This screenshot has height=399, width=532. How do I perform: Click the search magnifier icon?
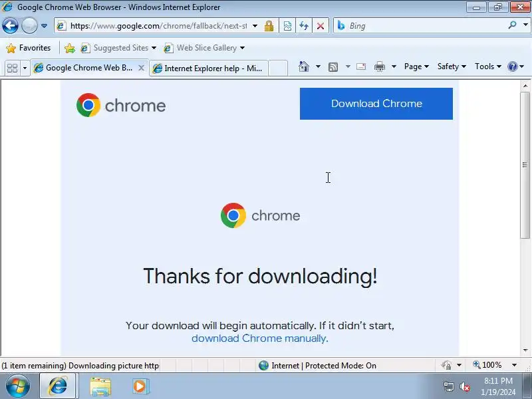coord(512,25)
